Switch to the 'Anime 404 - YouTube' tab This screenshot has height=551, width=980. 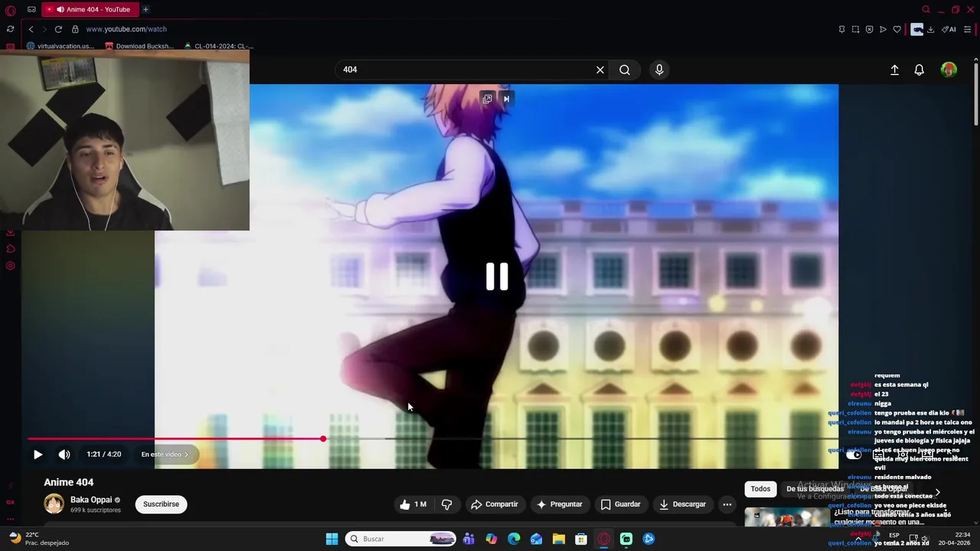tap(90, 10)
